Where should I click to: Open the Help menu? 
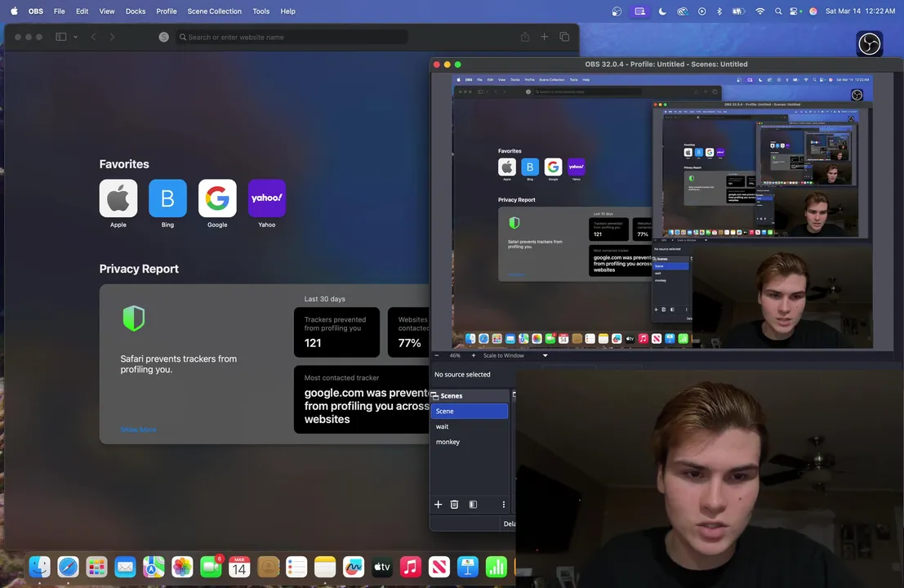tap(287, 11)
